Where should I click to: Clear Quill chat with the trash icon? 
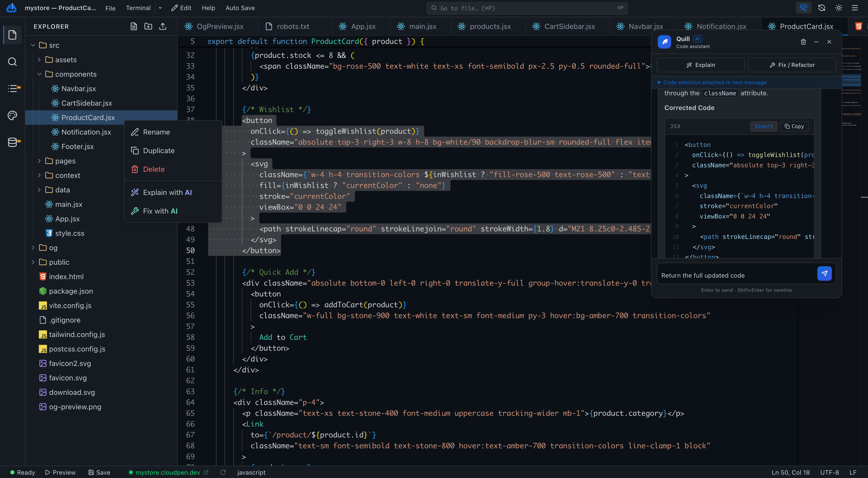[803, 42]
